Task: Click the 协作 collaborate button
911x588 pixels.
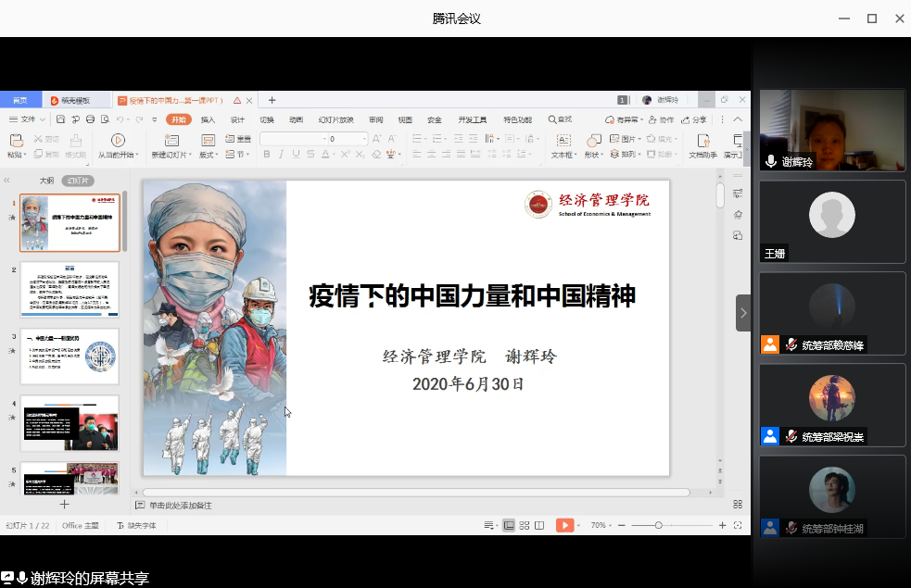Action: [662, 119]
